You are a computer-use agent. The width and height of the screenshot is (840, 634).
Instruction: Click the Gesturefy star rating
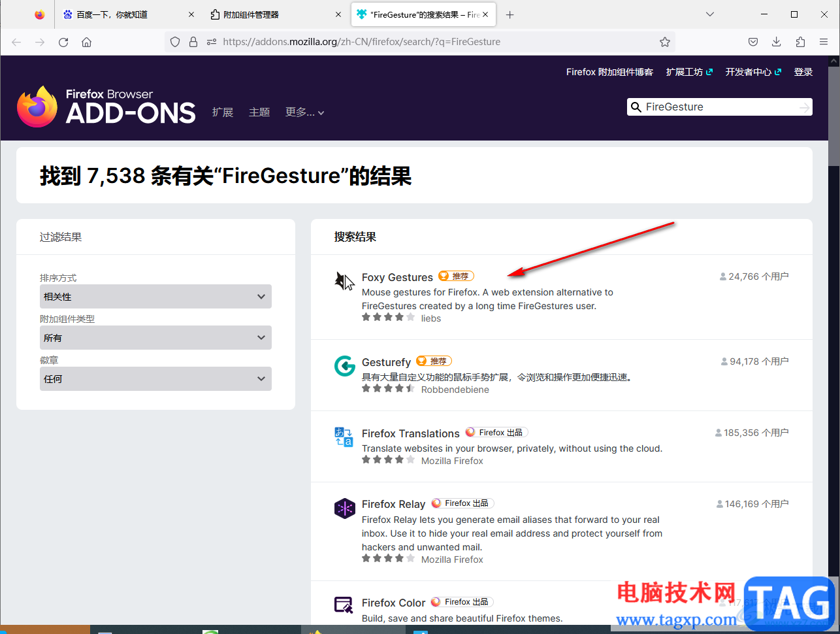pyautogui.click(x=388, y=389)
